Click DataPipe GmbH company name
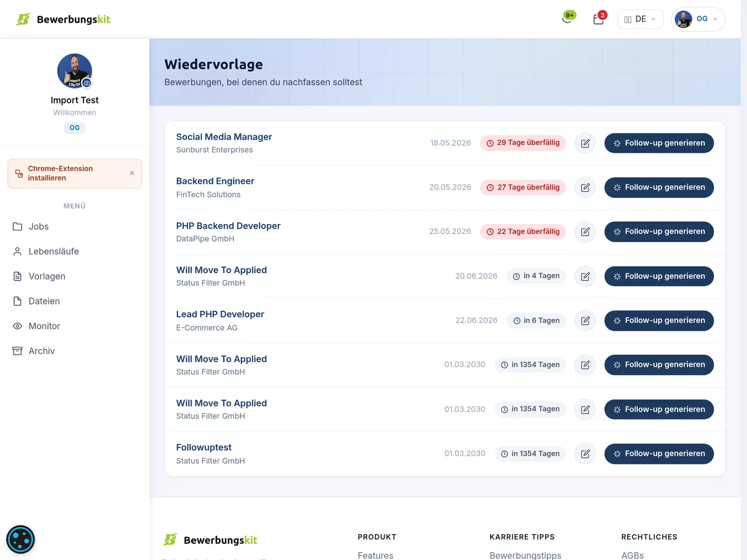Image resolution: width=747 pixels, height=560 pixels. pyautogui.click(x=205, y=239)
